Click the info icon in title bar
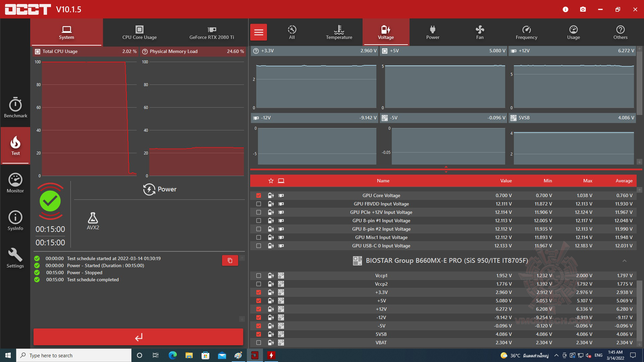644x362 pixels. point(566,9)
